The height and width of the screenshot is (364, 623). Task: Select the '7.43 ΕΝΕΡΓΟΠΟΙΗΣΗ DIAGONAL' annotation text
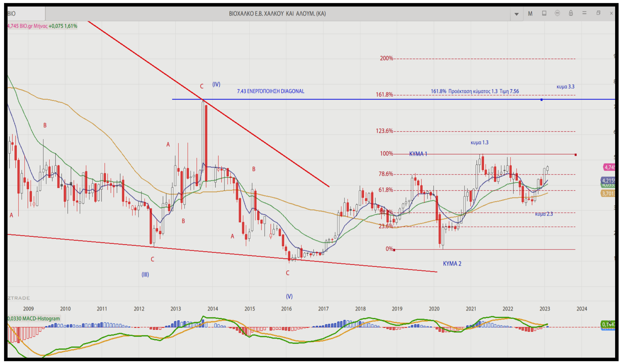(271, 91)
